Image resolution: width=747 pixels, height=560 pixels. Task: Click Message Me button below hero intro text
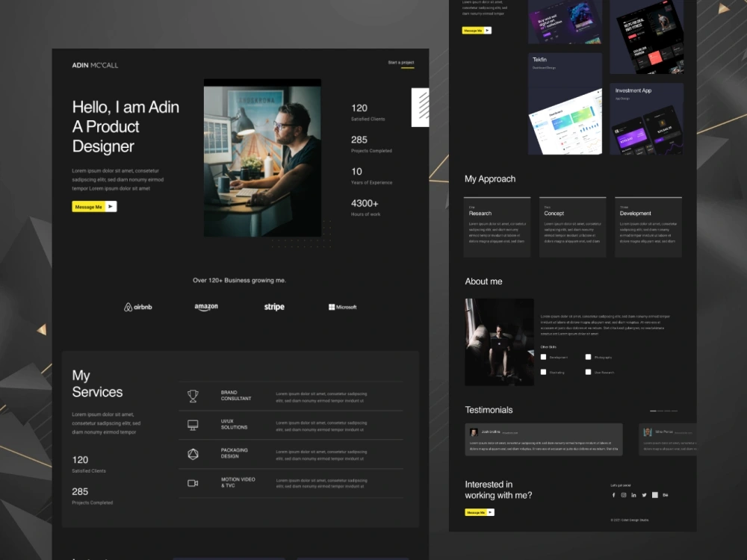pyautogui.click(x=94, y=207)
